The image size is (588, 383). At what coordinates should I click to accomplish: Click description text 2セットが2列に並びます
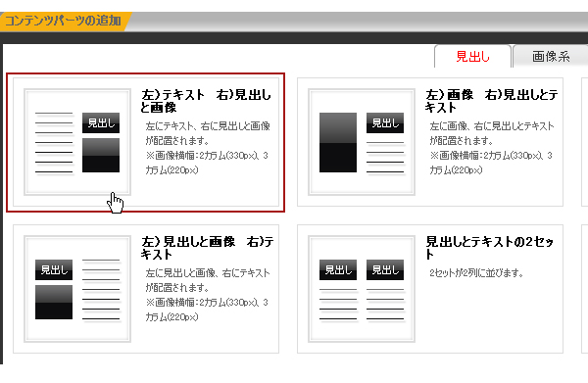click(476, 273)
